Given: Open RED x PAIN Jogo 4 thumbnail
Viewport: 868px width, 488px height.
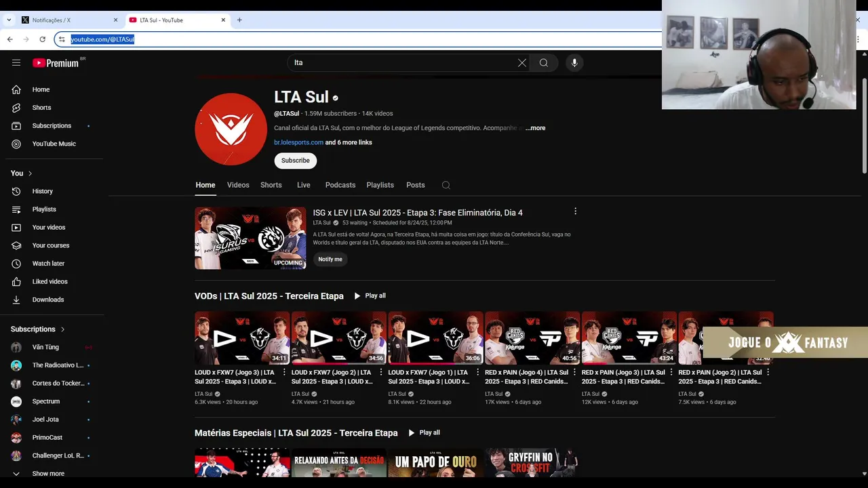Looking at the screenshot, I should (x=532, y=338).
